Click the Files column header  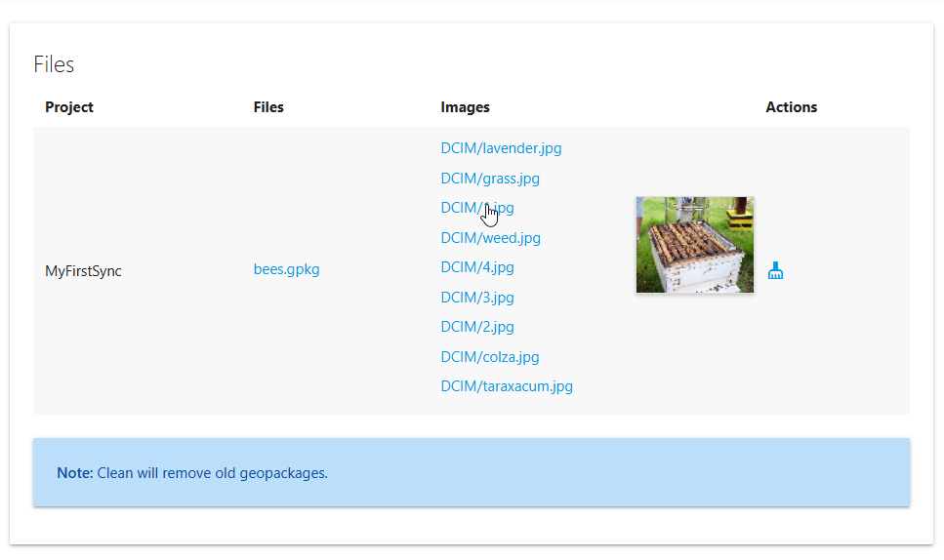[x=268, y=107]
